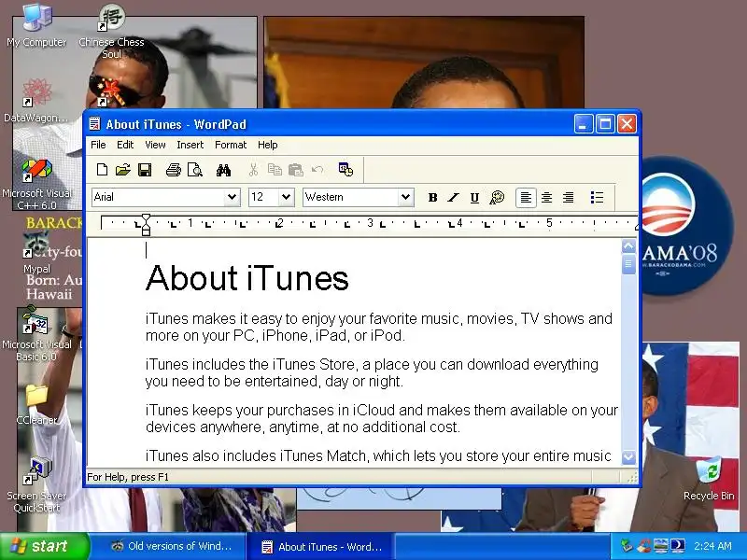
Task: Select the Mypal desktop icon
Action: [x=36, y=252]
